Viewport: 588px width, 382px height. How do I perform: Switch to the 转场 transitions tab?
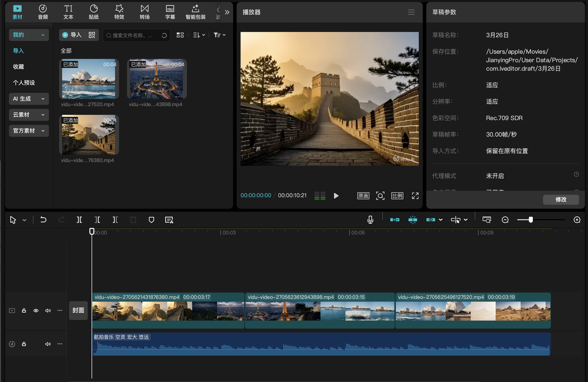pos(145,12)
